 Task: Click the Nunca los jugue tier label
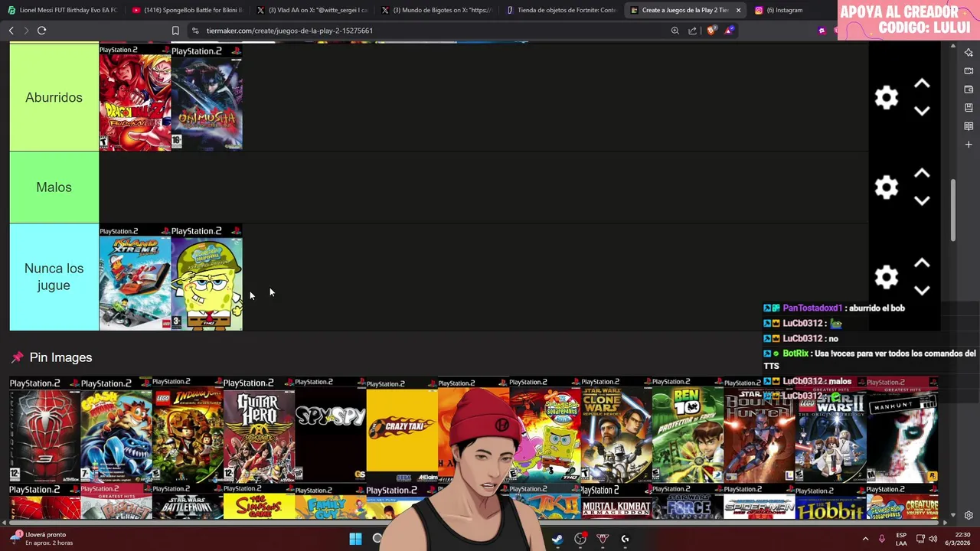(x=54, y=277)
